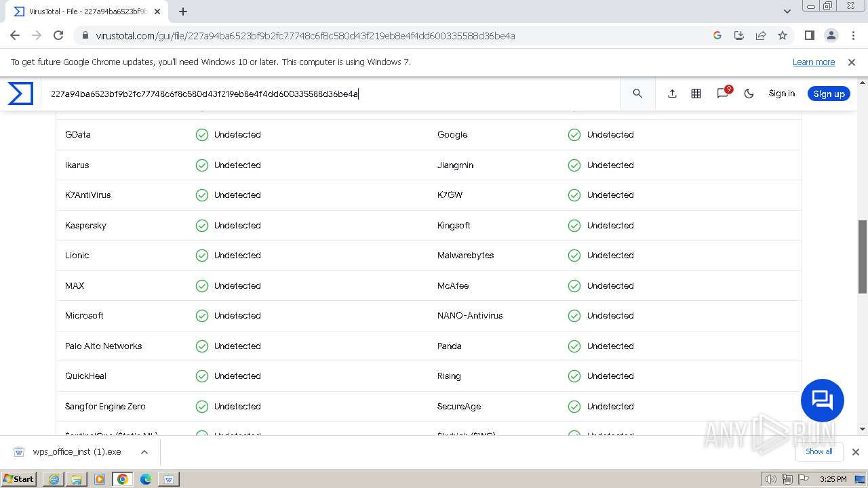Click the hash search input field
The image size is (868, 488).
pyautogui.click(x=332, y=94)
